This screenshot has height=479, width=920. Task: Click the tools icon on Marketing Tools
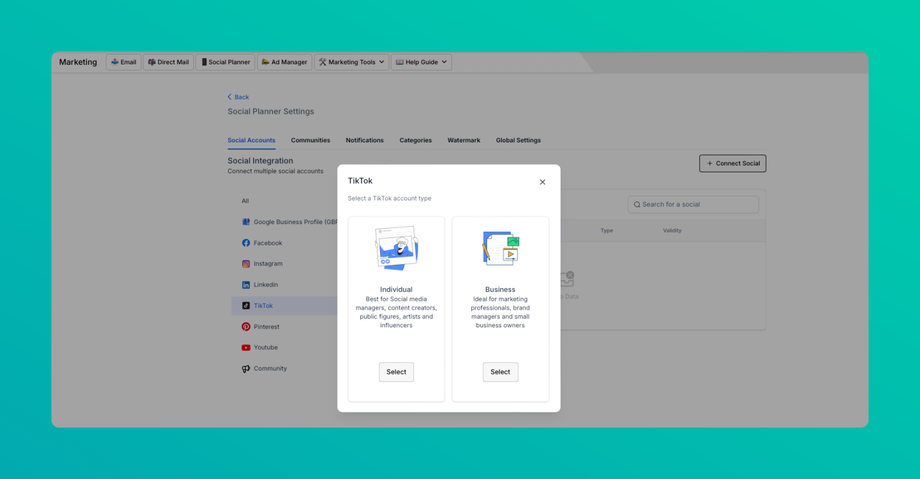[x=322, y=62]
